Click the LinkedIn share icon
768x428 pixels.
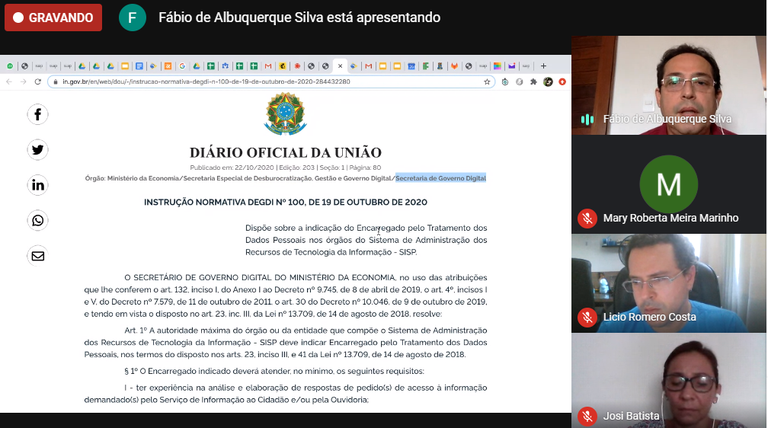(x=38, y=185)
